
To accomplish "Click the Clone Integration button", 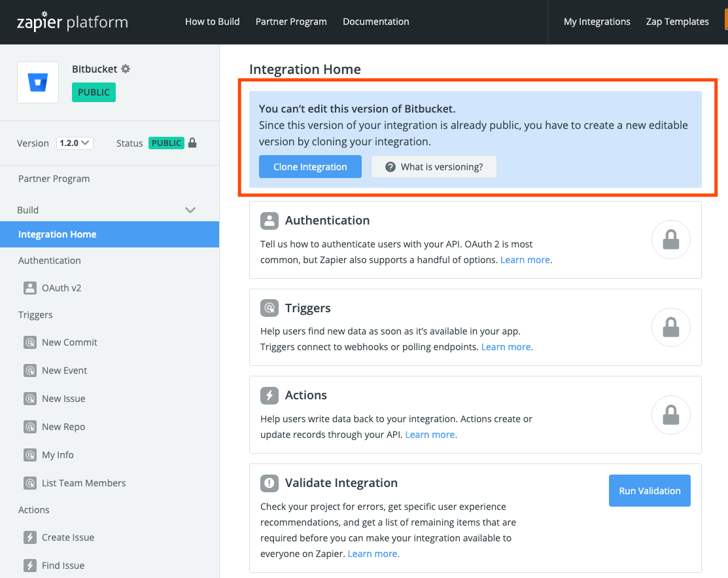I will [x=310, y=167].
